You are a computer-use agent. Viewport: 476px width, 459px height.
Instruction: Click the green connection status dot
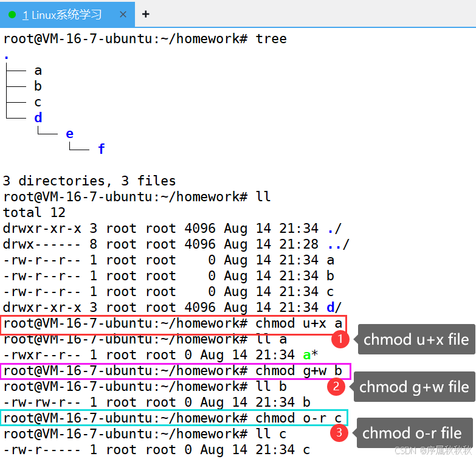tap(12, 15)
